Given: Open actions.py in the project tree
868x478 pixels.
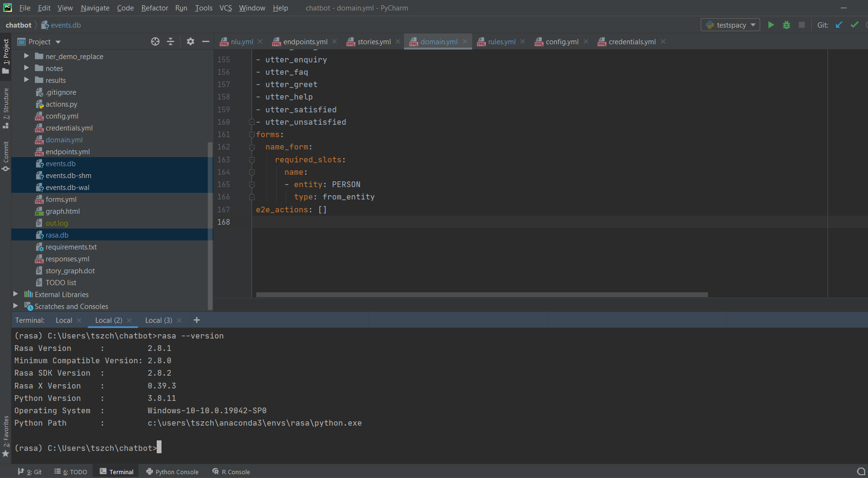Looking at the screenshot, I should tap(61, 104).
